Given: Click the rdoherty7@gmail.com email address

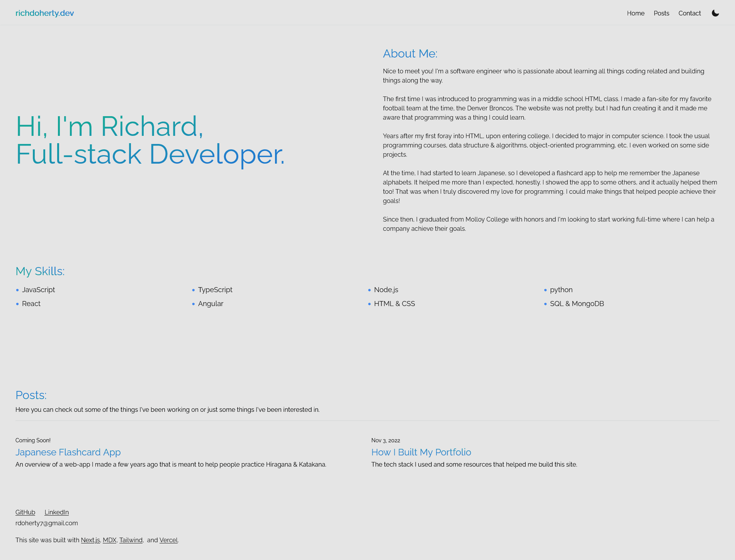Looking at the screenshot, I should pyautogui.click(x=47, y=523).
